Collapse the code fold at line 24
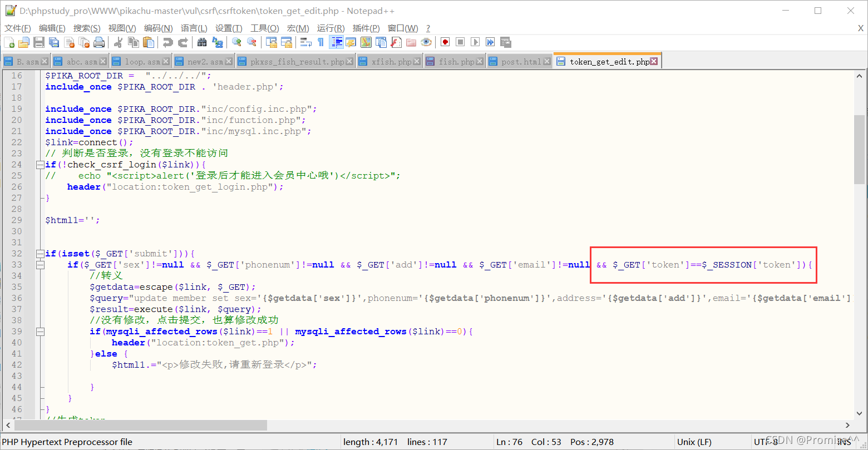The height and width of the screenshot is (450, 868). tap(40, 165)
